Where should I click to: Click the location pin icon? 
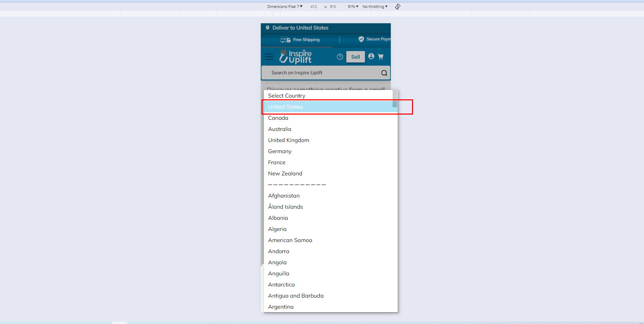click(267, 28)
